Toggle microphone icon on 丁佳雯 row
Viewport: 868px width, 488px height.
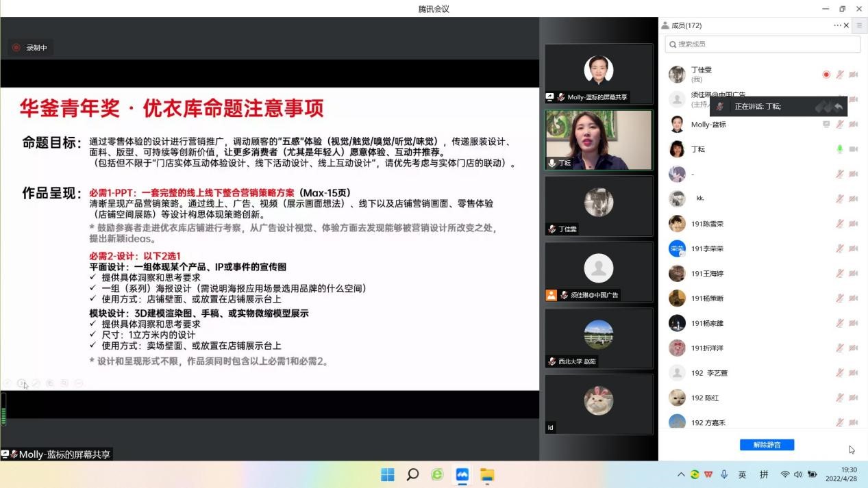[x=840, y=75]
